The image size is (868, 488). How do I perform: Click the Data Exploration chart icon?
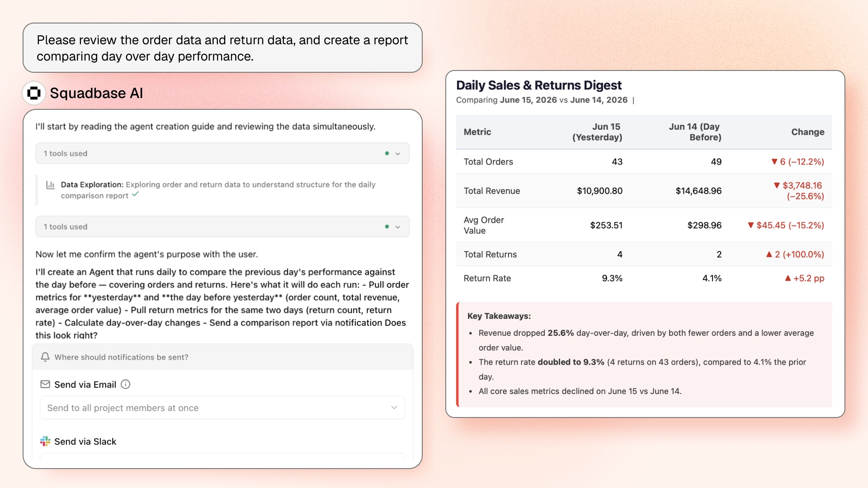pos(50,185)
